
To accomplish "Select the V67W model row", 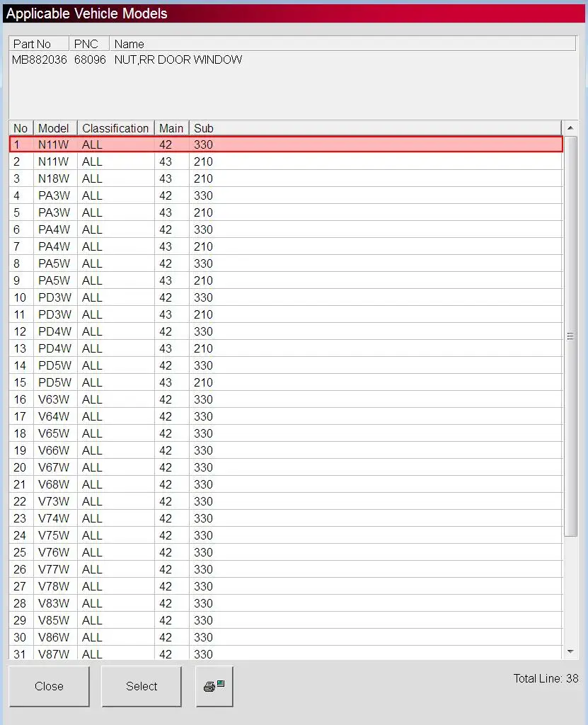I will tap(286, 467).
